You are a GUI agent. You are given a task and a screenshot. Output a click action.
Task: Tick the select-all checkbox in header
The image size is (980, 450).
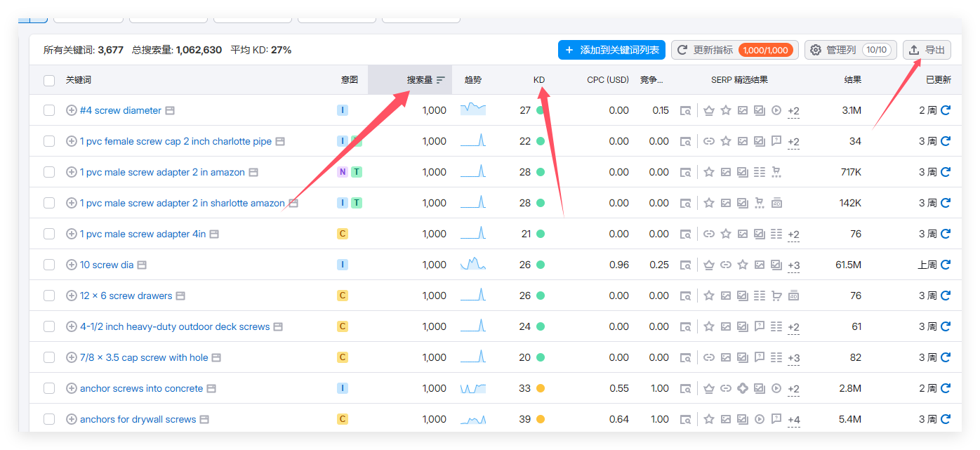pyautogui.click(x=49, y=80)
